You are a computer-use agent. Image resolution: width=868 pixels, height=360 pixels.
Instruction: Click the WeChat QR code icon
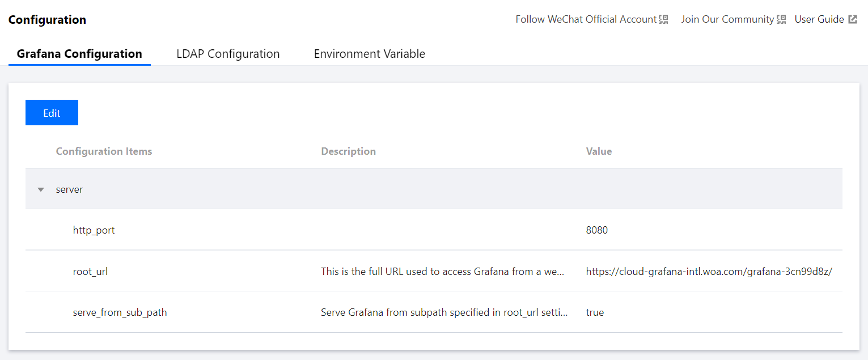(x=664, y=19)
